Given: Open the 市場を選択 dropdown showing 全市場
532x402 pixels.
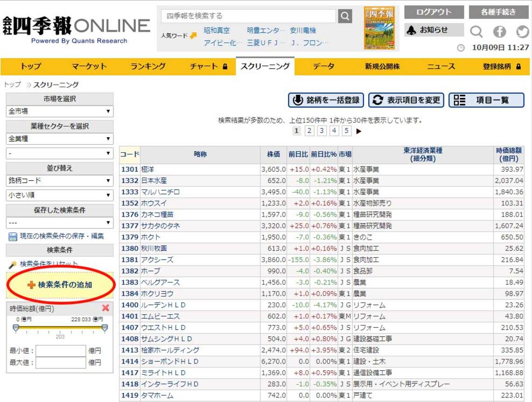Looking at the screenshot, I should pos(60,111).
